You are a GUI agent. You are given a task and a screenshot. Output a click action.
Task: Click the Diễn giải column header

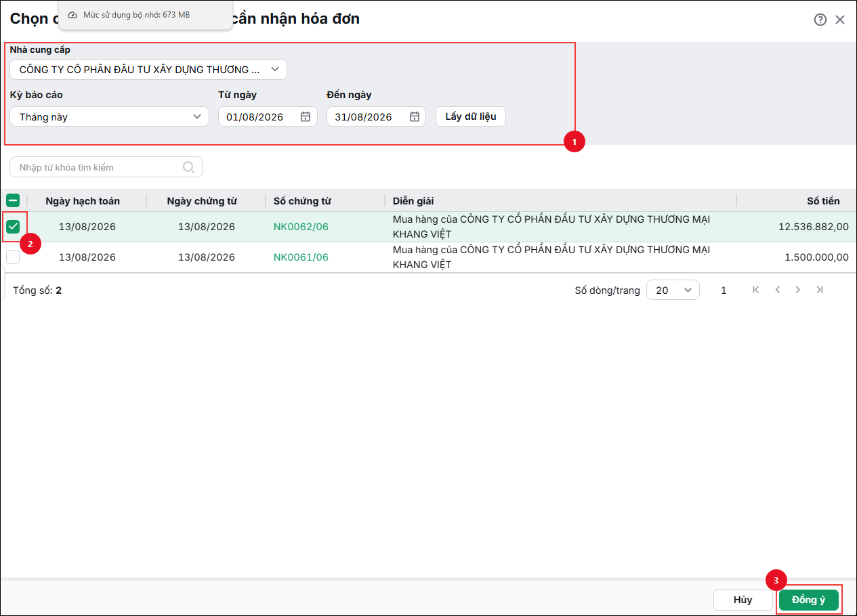tap(413, 201)
